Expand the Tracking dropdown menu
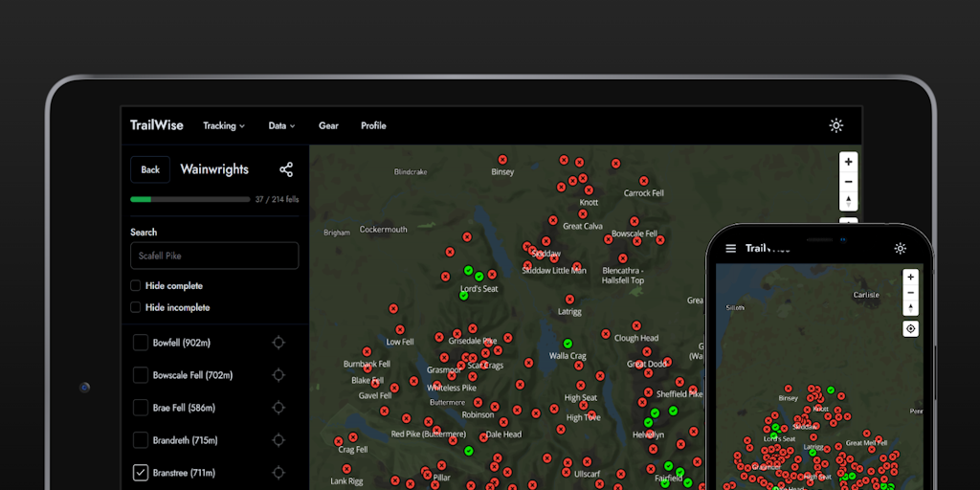 [223, 125]
